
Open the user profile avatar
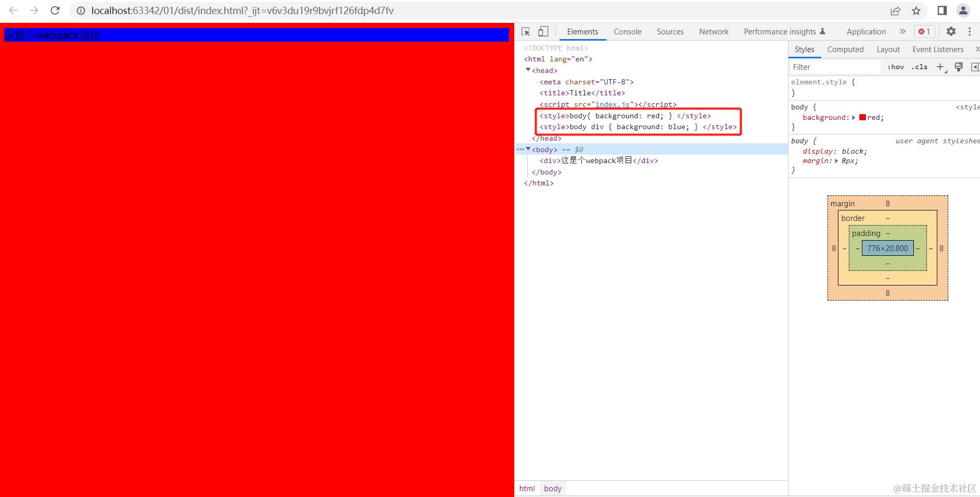point(963,10)
